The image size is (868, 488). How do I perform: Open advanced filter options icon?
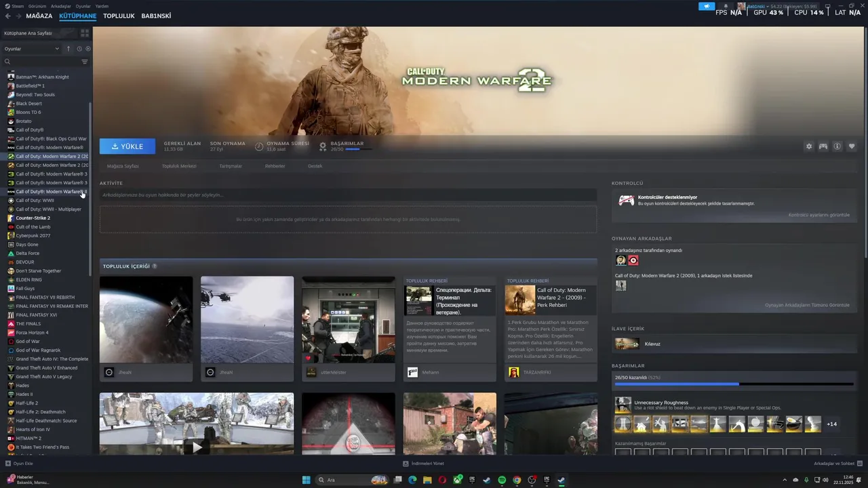tap(85, 62)
